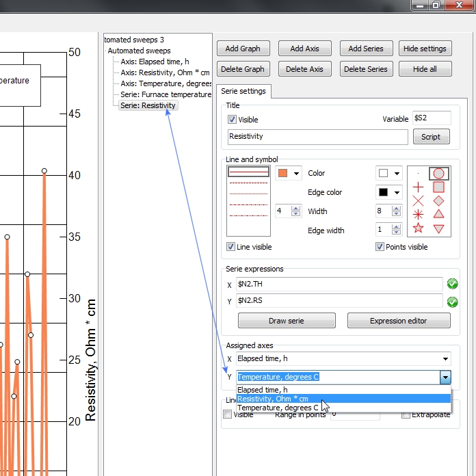Viewport: 476px width, 476px height.
Task: Open the symbol fill Color dropdown
Action: pos(397,173)
